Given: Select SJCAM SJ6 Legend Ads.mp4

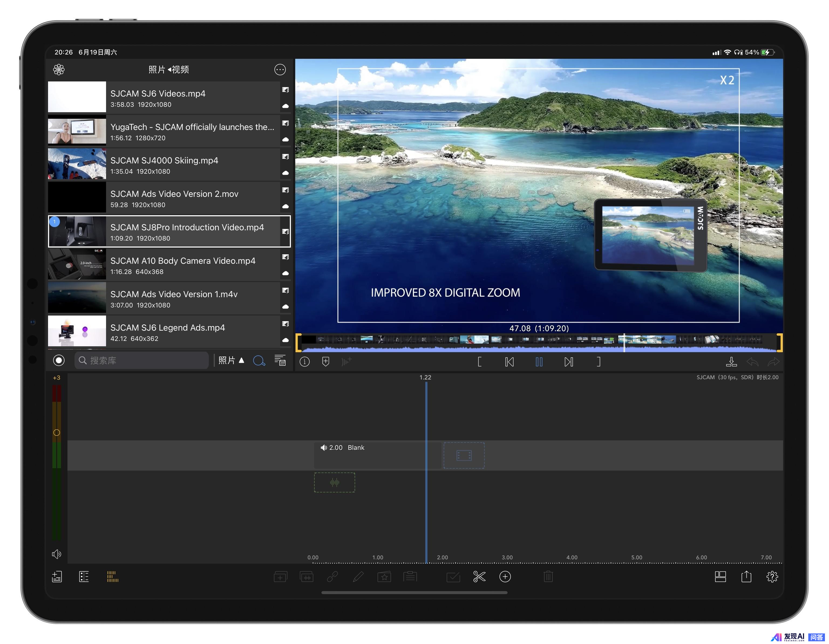Looking at the screenshot, I should pos(169,331).
